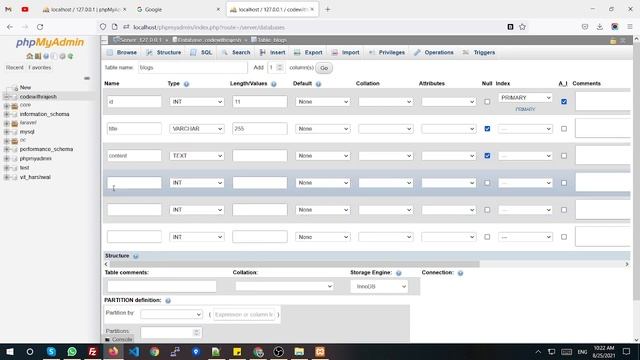
Task: Click Add columns number stepper
Action: click(x=276, y=68)
